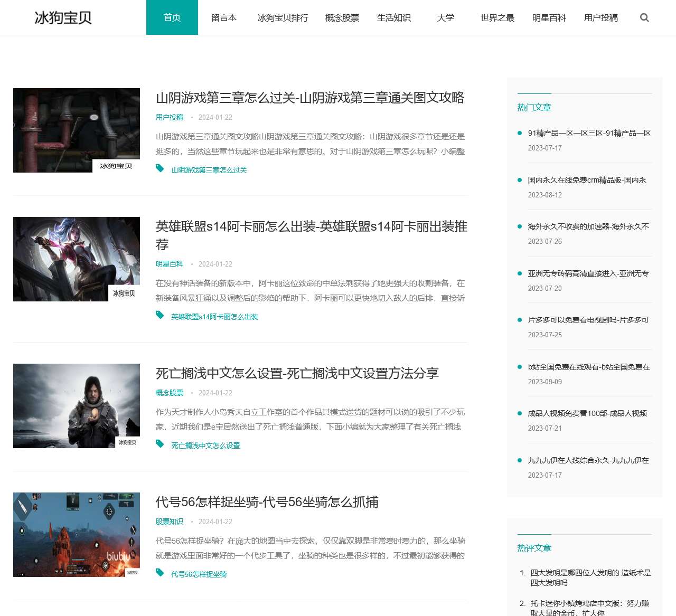Open article 死亡搁浅中文怎么设置
The height and width of the screenshot is (616, 676).
tap(298, 373)
